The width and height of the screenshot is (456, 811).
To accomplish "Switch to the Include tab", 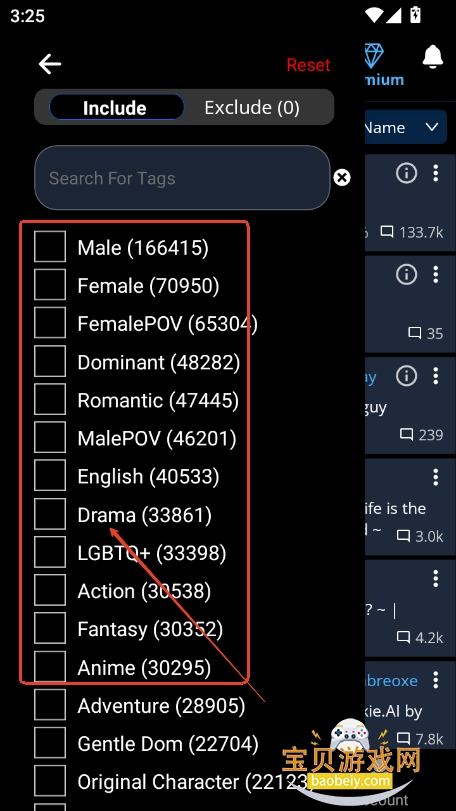I will (116, 108).
